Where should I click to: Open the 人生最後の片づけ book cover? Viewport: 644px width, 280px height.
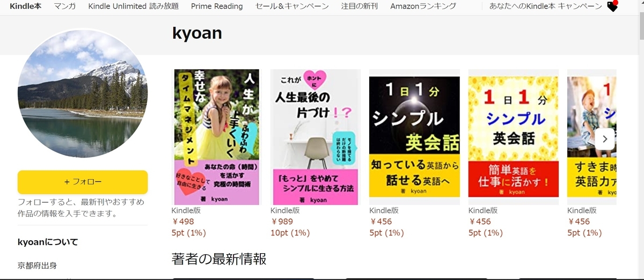[316, 137]
